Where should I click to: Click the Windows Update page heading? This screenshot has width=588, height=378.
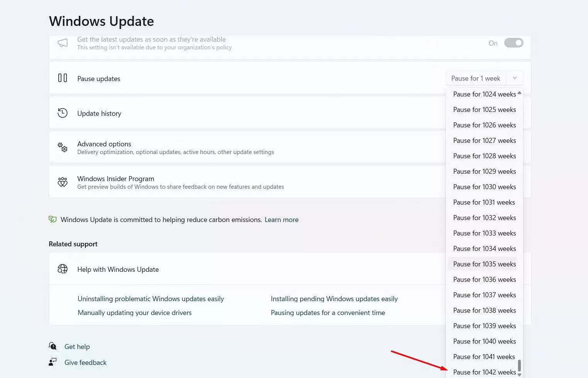pos(101,21)
